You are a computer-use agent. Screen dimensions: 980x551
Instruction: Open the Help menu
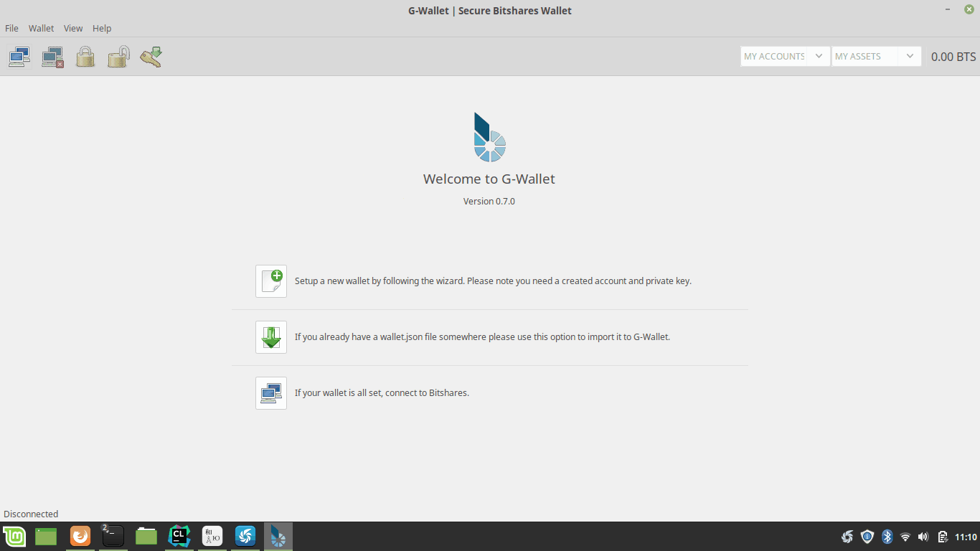point(102,28)
